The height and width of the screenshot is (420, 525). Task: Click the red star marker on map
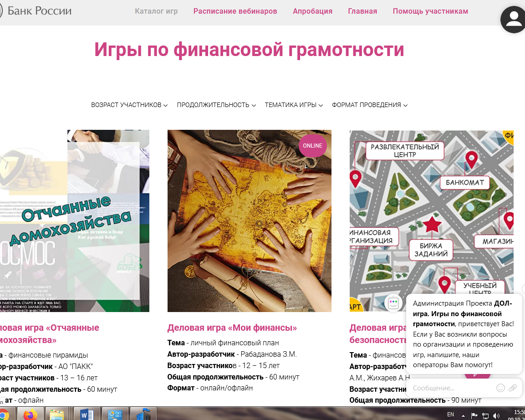(x=432, y=225)
